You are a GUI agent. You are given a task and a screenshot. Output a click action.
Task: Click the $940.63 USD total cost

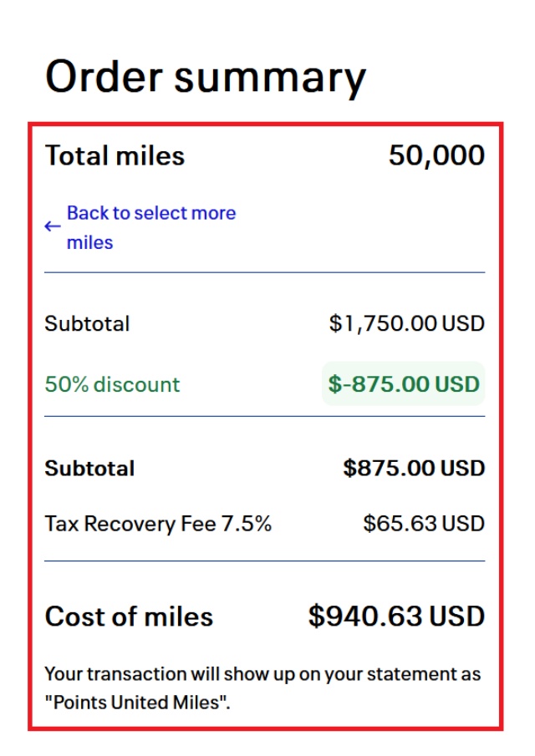pyautogui.click(x=396, y=616)
